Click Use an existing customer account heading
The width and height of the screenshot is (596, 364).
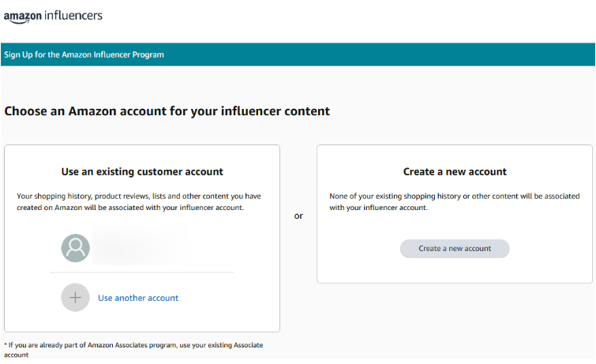click(x=142, y=171)
